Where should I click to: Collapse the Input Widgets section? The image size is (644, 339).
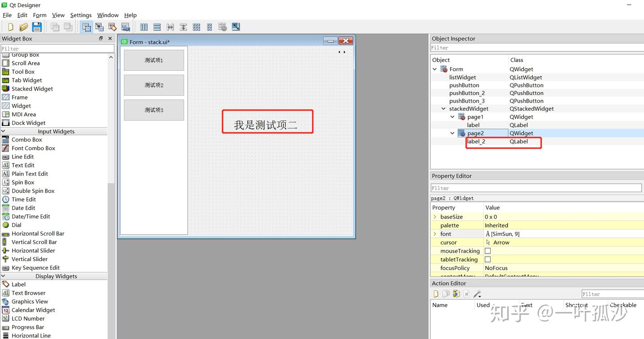coord(4,131)
